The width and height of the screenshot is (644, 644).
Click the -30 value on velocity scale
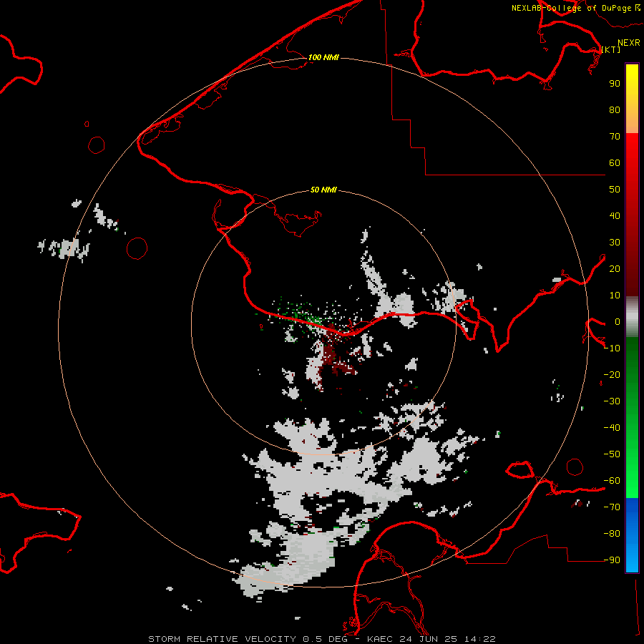click(612, 401)
